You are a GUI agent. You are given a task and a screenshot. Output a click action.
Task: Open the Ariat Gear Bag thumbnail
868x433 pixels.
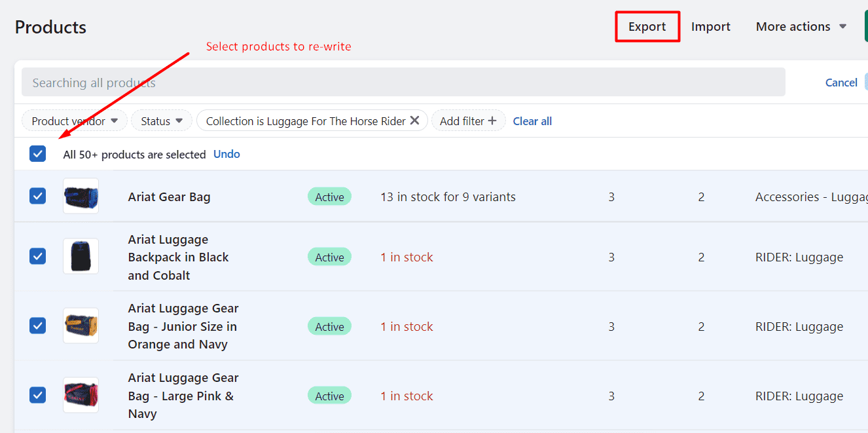pos(81,196)
